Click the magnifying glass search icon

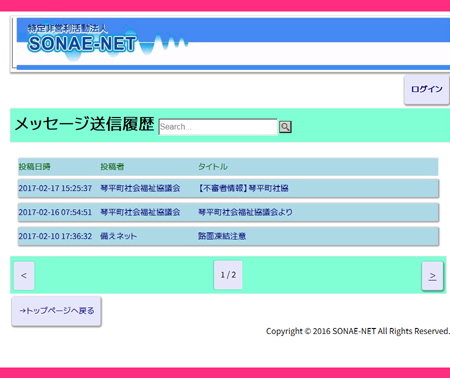[285, 127]
